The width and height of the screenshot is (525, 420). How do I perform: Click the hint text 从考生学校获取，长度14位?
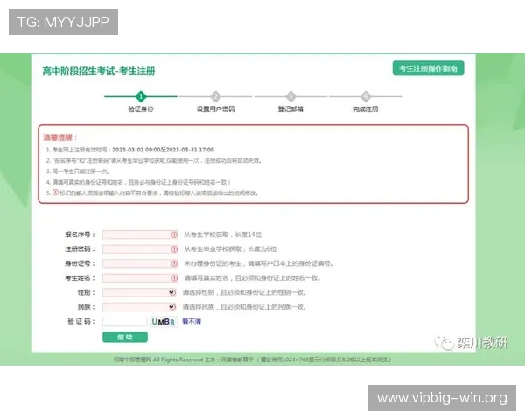222,234
